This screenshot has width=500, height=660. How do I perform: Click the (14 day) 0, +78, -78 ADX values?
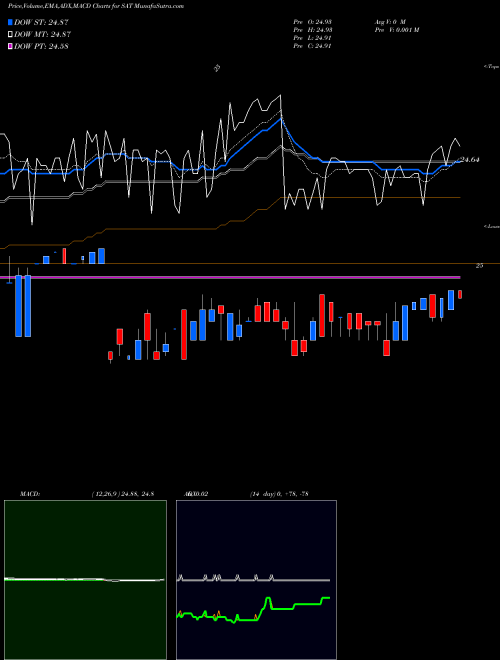tap(279, 493)
